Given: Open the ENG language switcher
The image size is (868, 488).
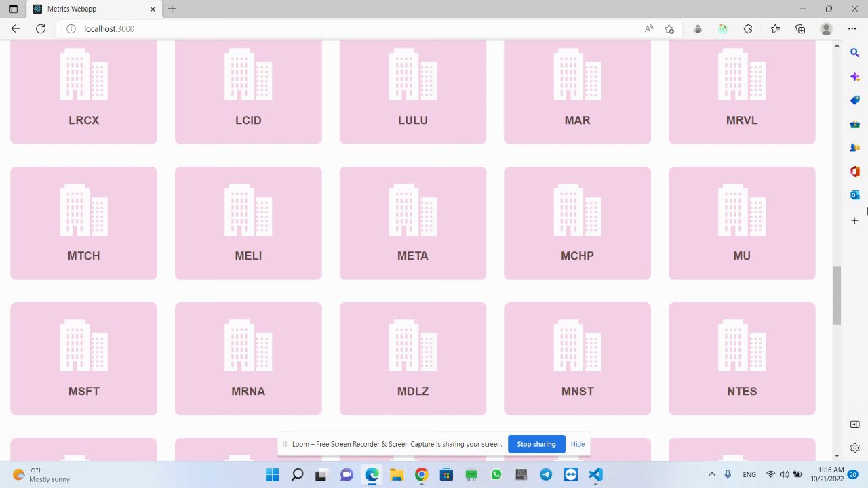Looking at the screenshot, I should (749, 474).
